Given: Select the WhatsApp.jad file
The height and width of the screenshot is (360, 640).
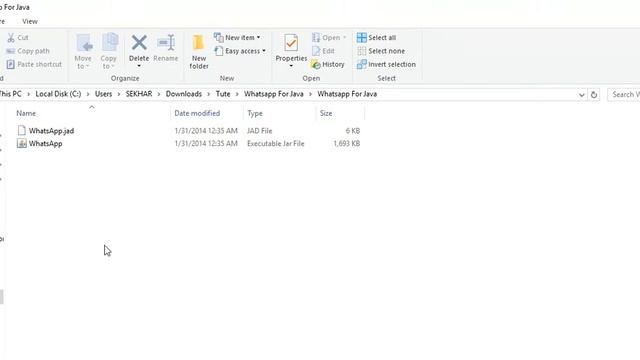Looking at the screenshot, I should pyautogui.click(x=51, y=131).
